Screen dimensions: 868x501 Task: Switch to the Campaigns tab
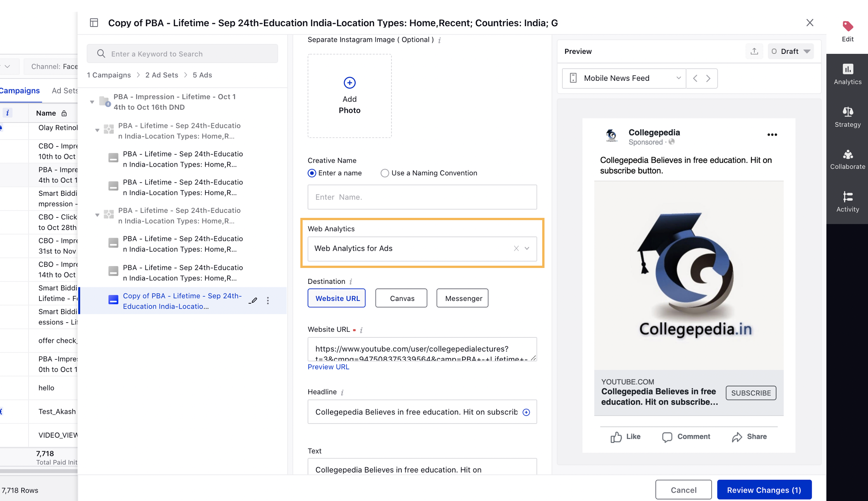point(20,91)
